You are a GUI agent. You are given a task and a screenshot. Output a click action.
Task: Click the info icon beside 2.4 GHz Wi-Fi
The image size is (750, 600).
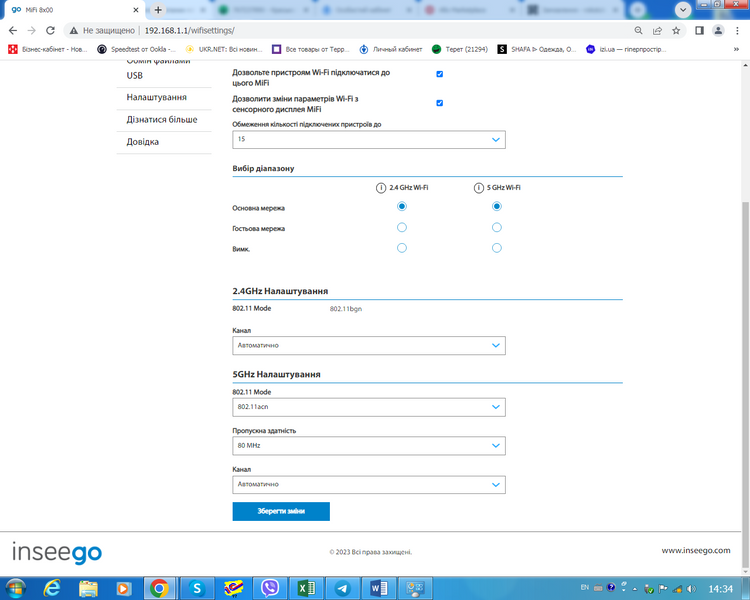[381, 188]
